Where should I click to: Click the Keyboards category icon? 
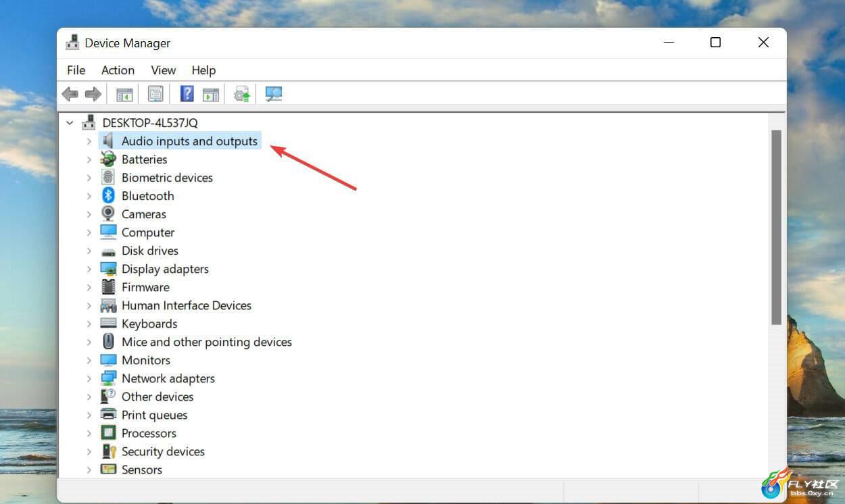point(108,323)
